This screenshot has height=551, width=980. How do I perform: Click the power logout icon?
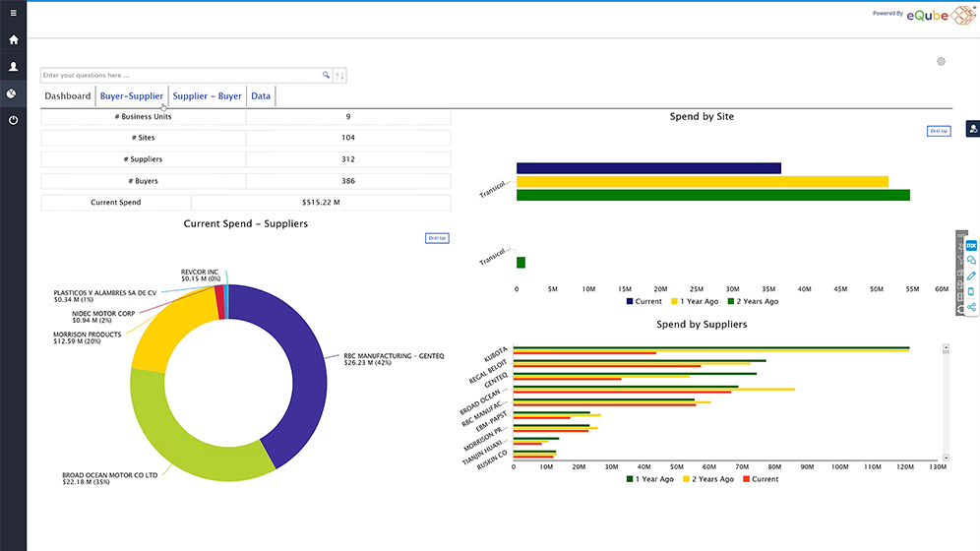tap(13, 120)
